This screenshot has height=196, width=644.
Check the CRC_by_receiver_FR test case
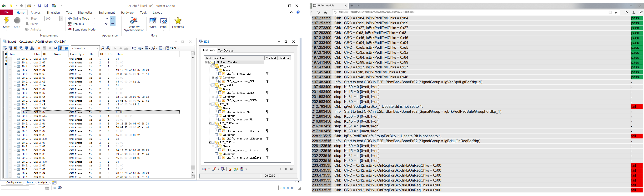(220, 119)
